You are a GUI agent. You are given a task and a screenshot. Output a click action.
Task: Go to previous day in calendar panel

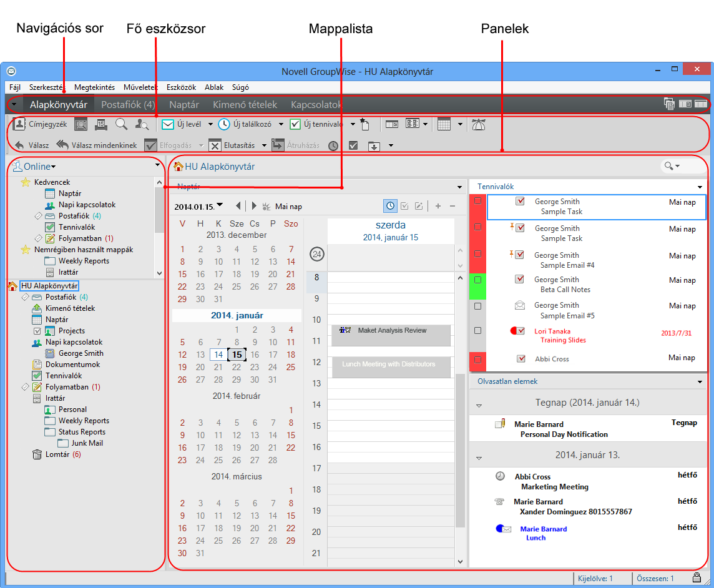pyautogui.click(x=238, y=206)
